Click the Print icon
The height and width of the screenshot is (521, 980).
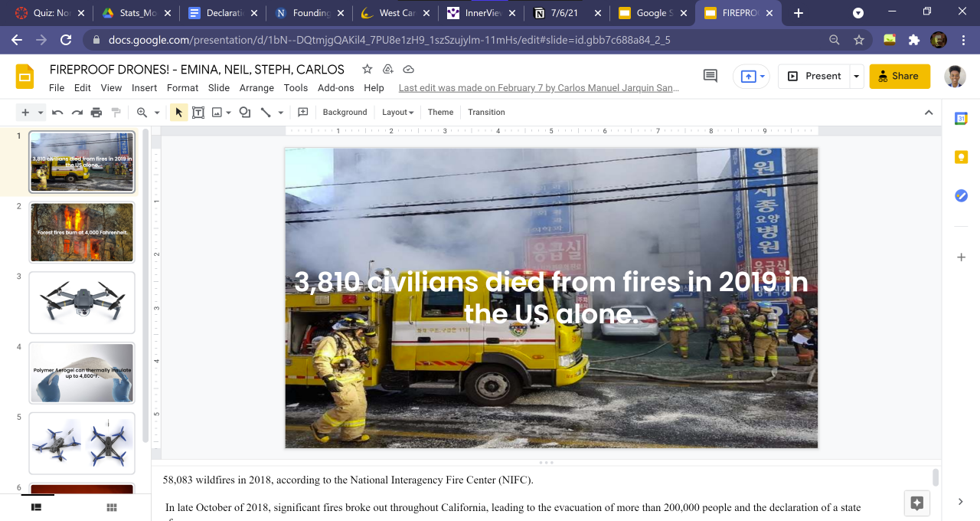tap(96, 113)
